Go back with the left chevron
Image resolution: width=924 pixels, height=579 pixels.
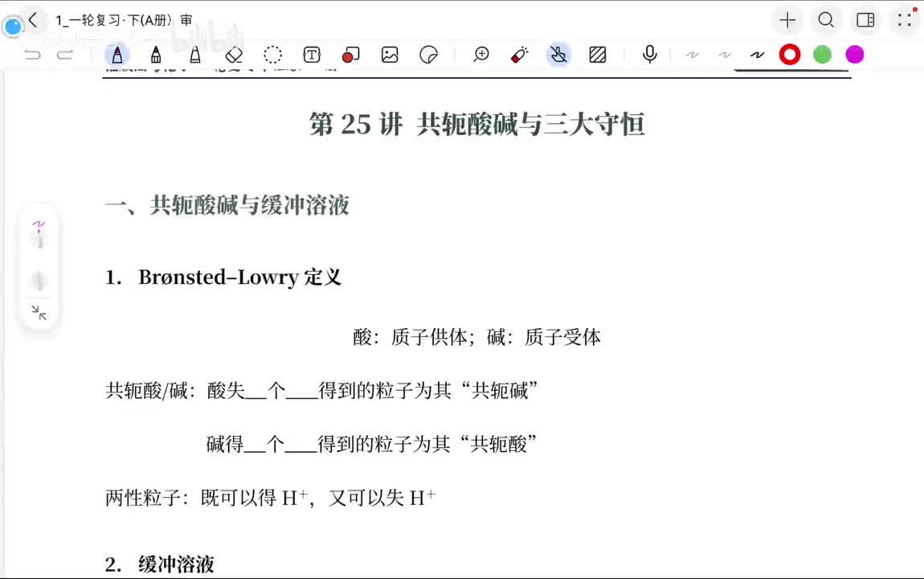pos(33,20)
